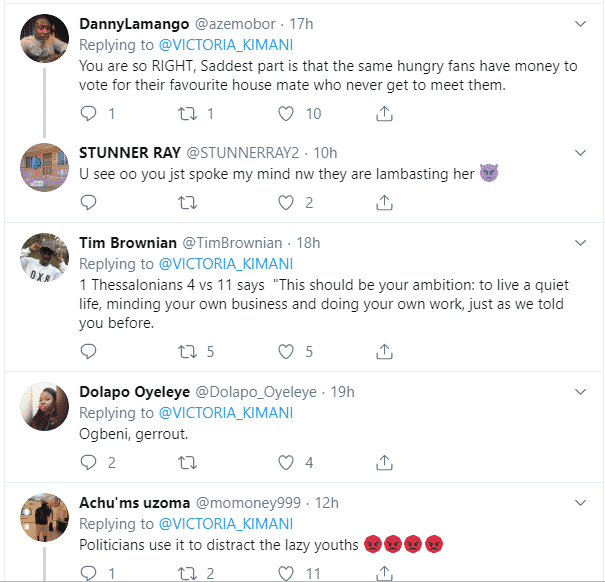Retweet Tim Brownian's tweet
The width and height of the screenshot is (605, 582).
coord(187,351)
